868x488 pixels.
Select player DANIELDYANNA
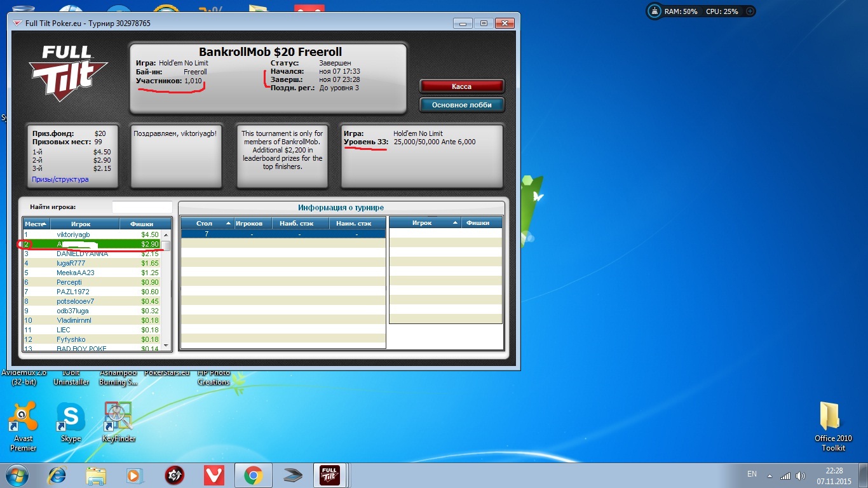(x=92, y=254)
